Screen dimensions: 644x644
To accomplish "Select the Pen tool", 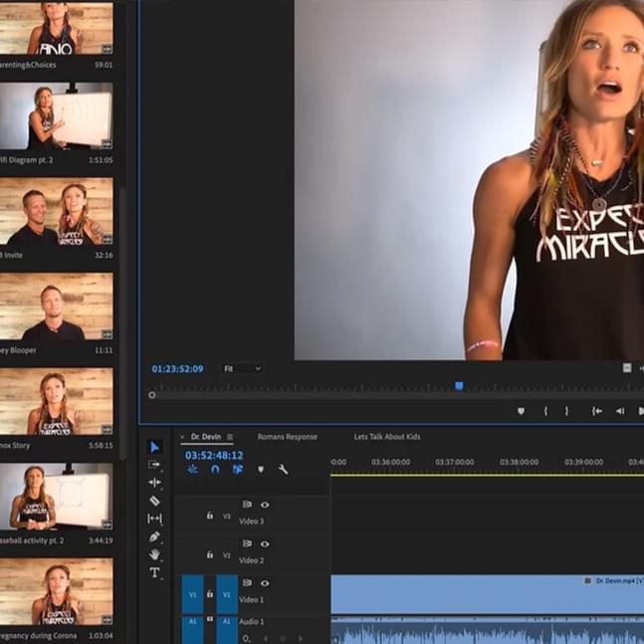I will [154, 537].
